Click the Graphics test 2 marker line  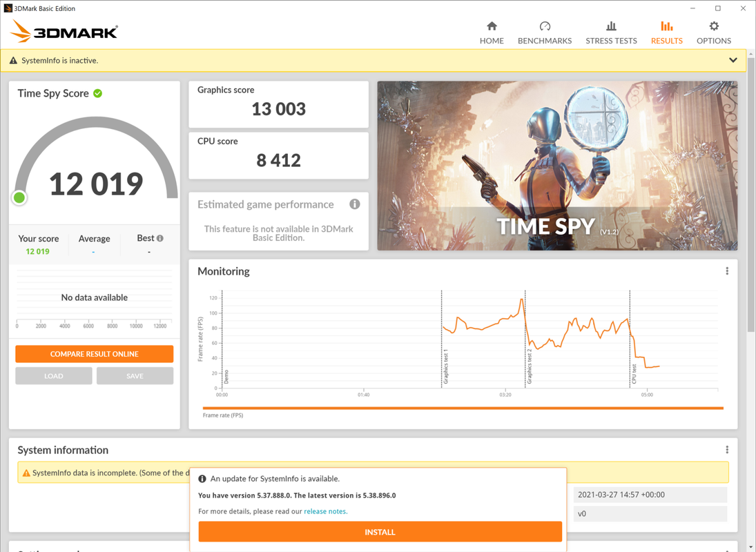pos(525,339)
